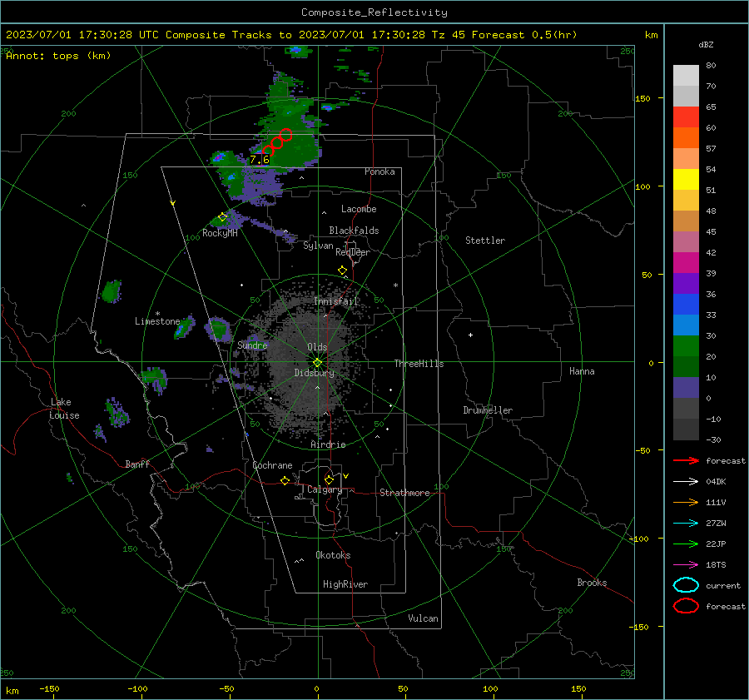Screen dimensions: 749x700
Task: Select the light gray 80 dBZ swatch
Action: 686,75
